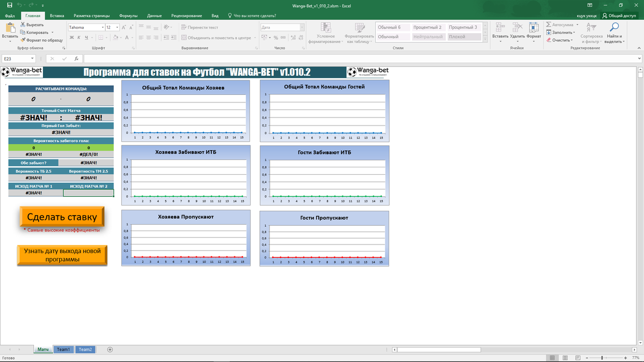
Task: Add a new sheet with the plus icon
Action: pos(110,349)
